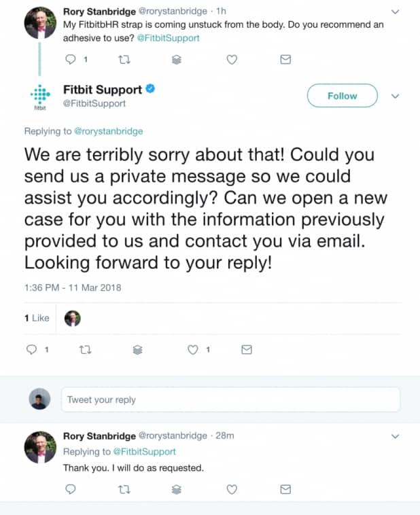Click Buffer icon under Fitbit Support's tweet
This screenshot has height=515, width=420.
pos(137,350)
